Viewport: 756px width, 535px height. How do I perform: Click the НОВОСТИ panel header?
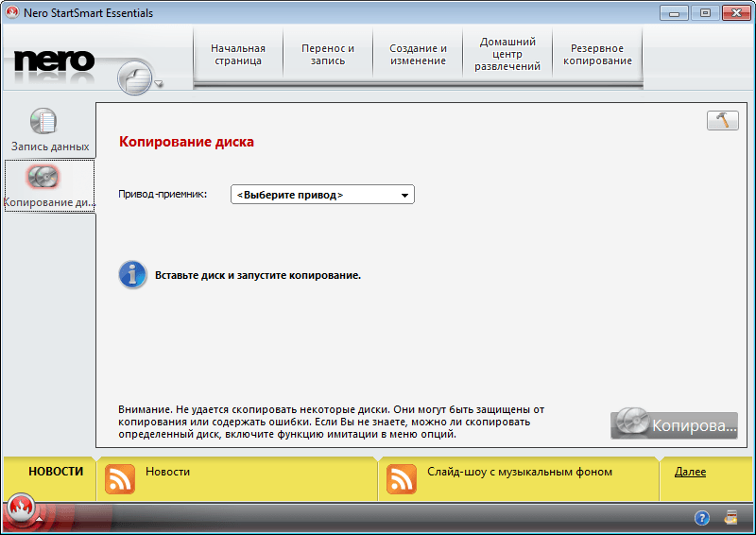click(56, 472)
